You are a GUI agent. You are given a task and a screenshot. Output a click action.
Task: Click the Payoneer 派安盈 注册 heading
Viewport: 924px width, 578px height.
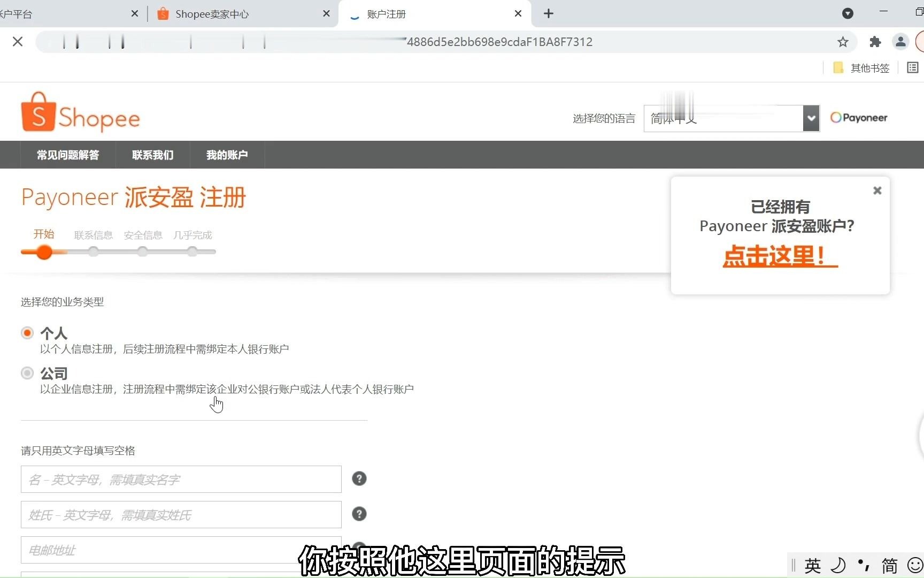[x=134, y=197]
